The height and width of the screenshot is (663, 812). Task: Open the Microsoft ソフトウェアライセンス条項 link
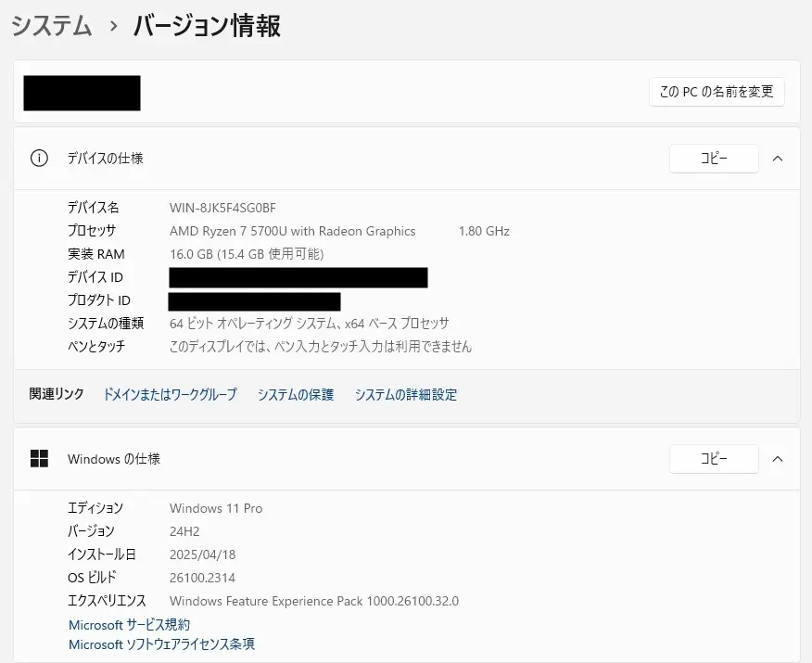click(162, 644)
